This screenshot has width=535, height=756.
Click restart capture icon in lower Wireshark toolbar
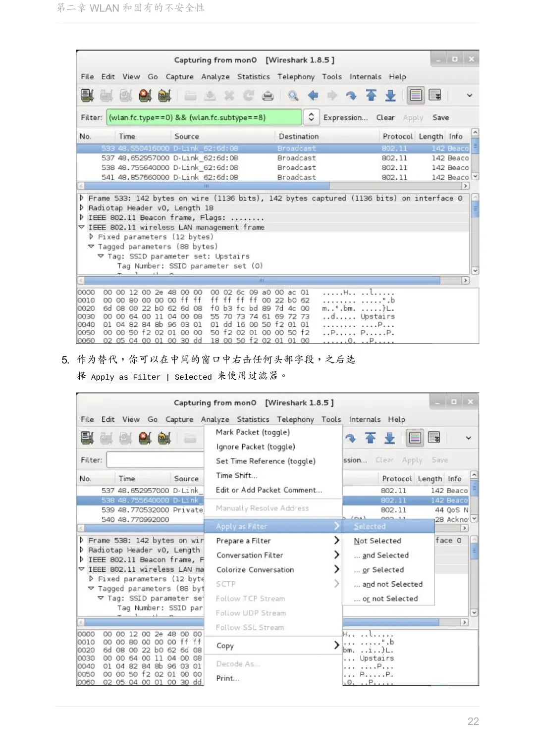click(x=164, y=438)
